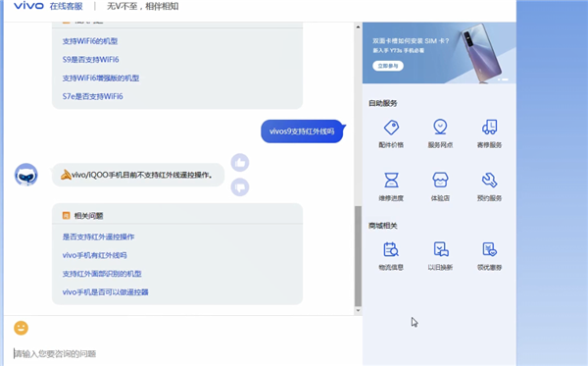Viewport: 588px width, 366px height.
Task: Open link 支持红外面部识别的机型
Action: coord(102,274)
